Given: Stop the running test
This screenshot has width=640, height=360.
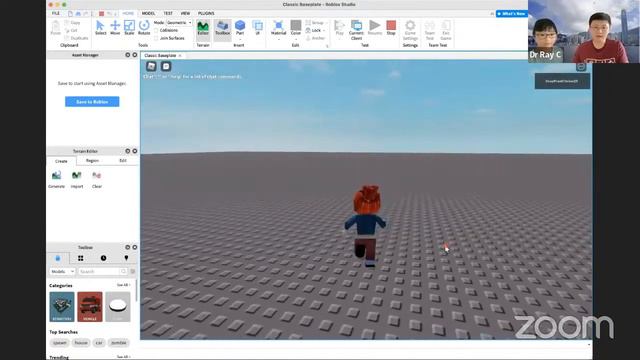Looking at the screenshot, I should 391,28.
